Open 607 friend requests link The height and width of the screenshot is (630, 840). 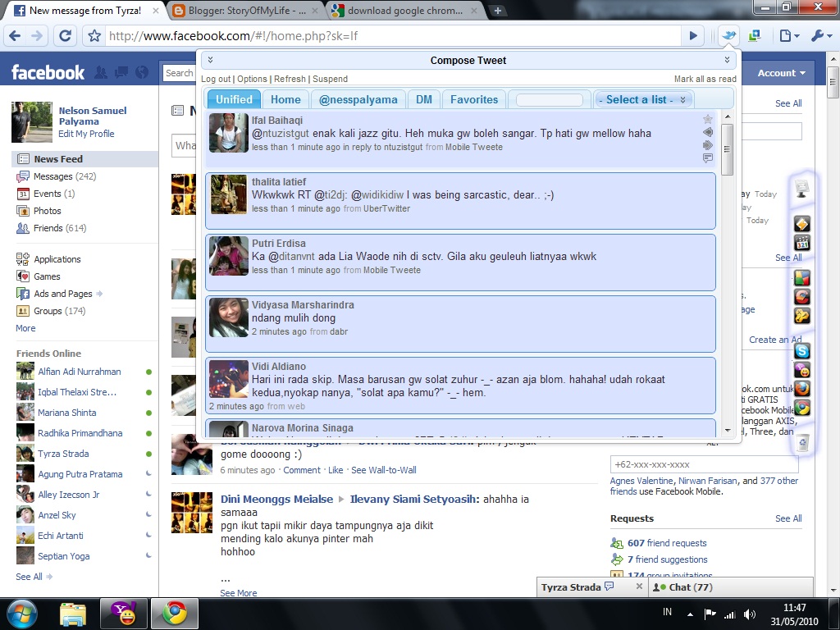pyautogui.click(x=667, y=543)
